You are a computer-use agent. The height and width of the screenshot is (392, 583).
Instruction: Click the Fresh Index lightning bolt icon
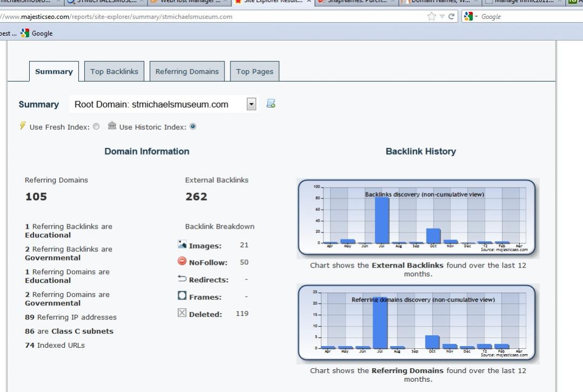[x=22, y=126]
